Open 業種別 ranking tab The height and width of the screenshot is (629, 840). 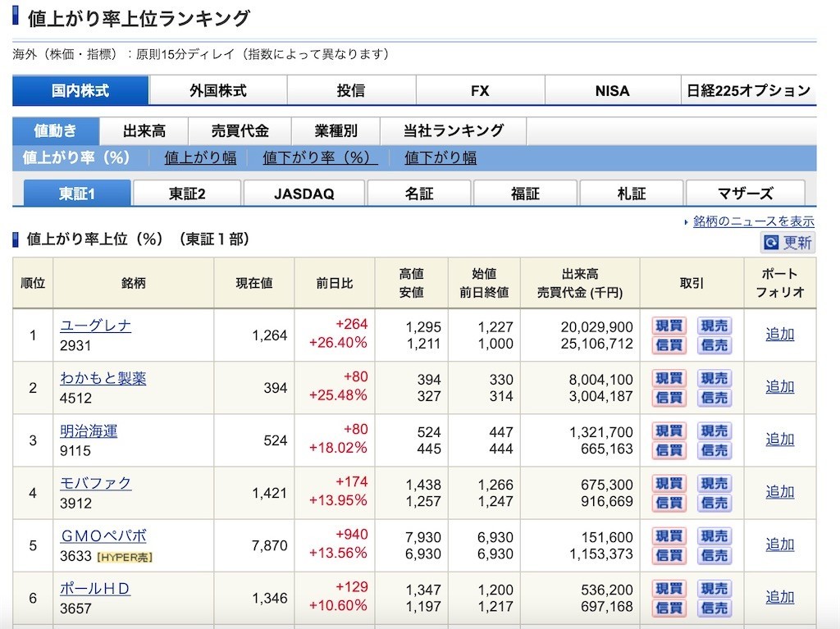pos(336,131)
